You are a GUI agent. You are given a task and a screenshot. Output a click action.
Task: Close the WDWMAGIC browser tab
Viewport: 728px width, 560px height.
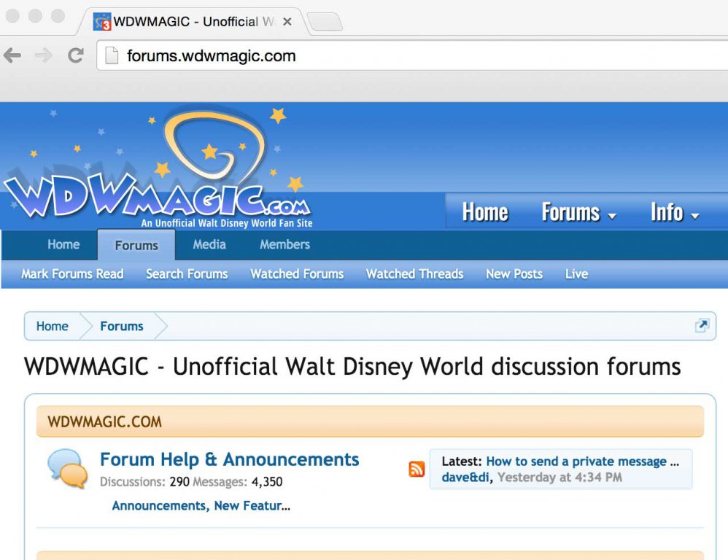tap(287, 22)
